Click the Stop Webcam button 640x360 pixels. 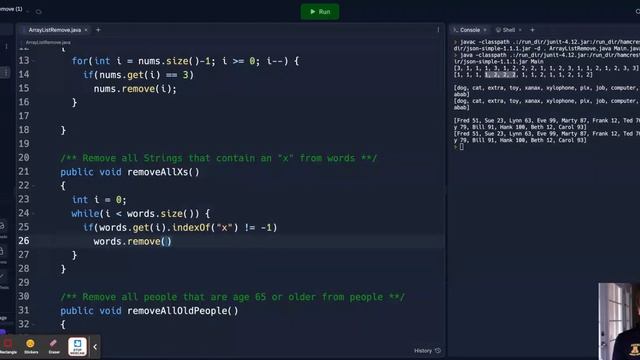77,347
